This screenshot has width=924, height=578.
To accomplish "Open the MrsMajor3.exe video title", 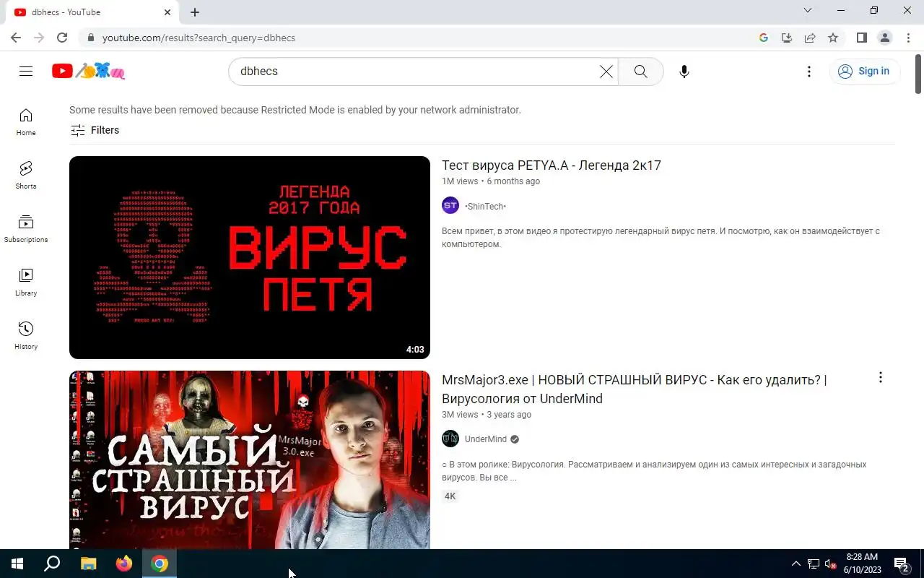I will (x=635, y=389).
